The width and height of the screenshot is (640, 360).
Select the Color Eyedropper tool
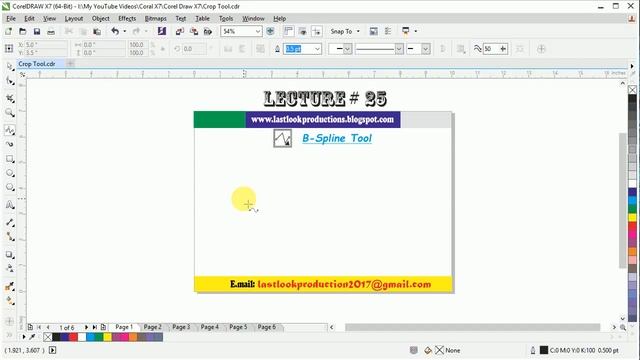tap(10, 287)
